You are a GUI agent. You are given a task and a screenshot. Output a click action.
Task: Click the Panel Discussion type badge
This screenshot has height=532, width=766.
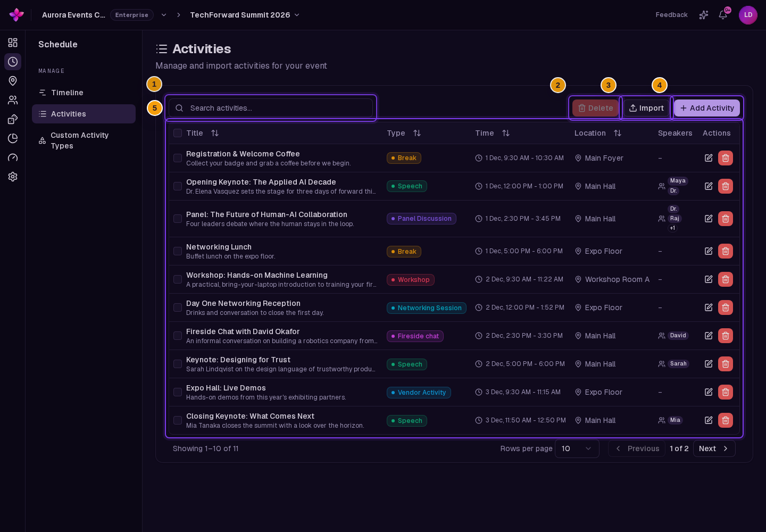tap(421, 219)
